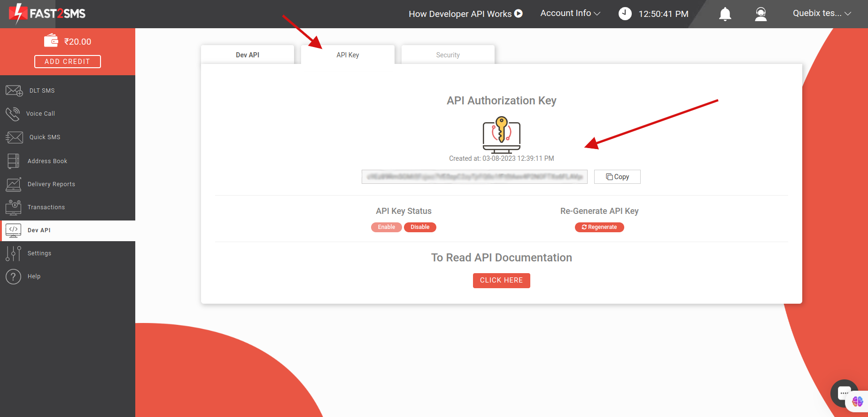Click the brain icon in bottom corner
868x417 pixels.
[x=858, y=401]
